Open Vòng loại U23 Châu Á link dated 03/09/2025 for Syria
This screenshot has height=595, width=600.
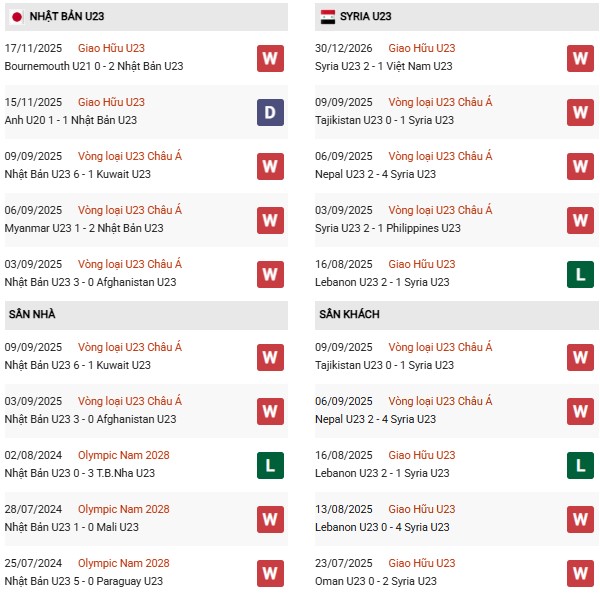(x=440, y=210)
